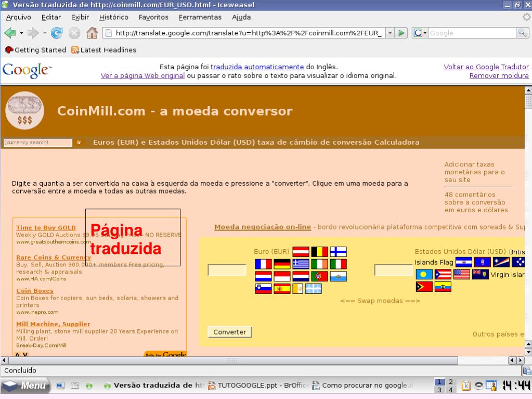532x399 pixels.
Task: Go back with the green Back arrow
Action: 10,33
